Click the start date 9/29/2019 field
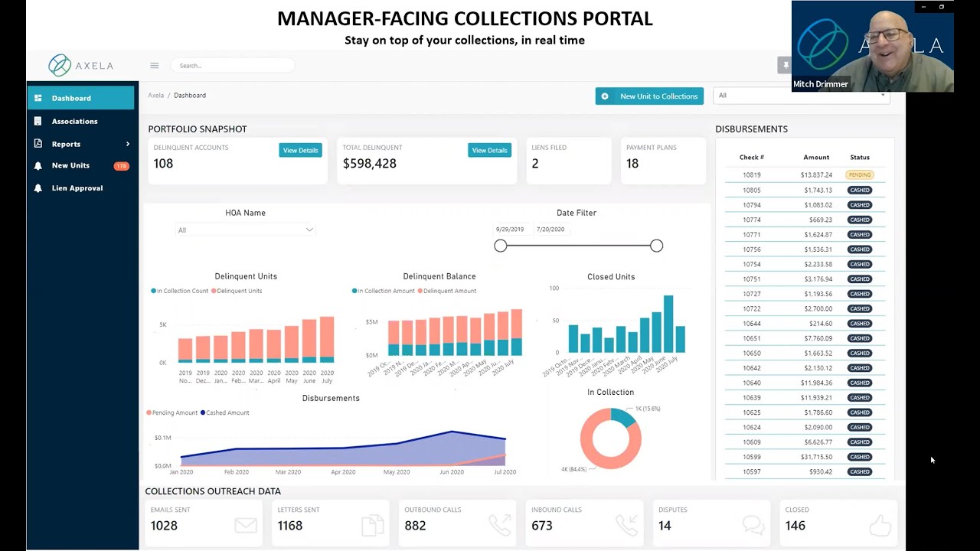This screenshot has height=551, width=980. click(x=511, y=230)
